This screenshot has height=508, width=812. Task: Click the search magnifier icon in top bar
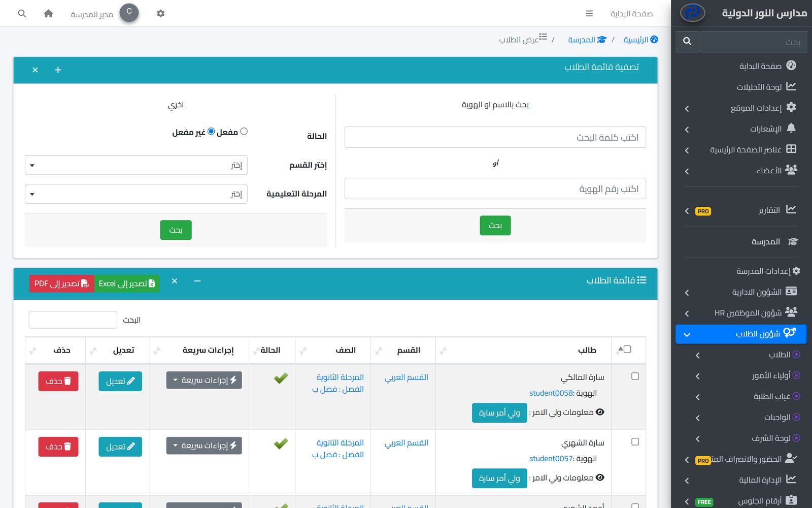[x=22, y=14]
